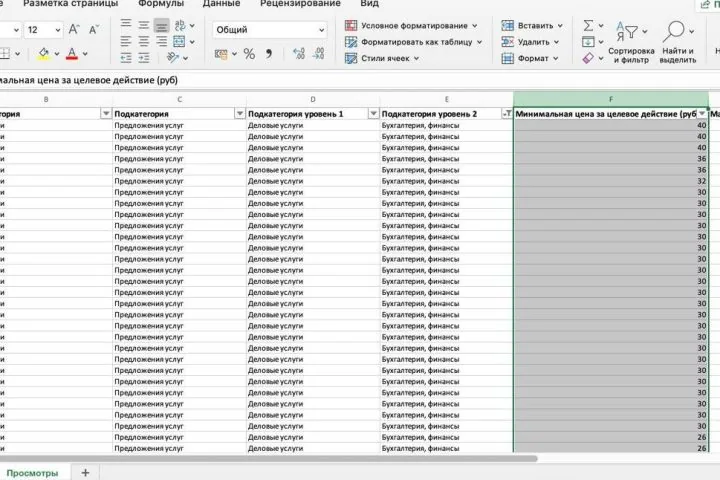Open the Разметка страницы ribbon tab

click(70, 4)
